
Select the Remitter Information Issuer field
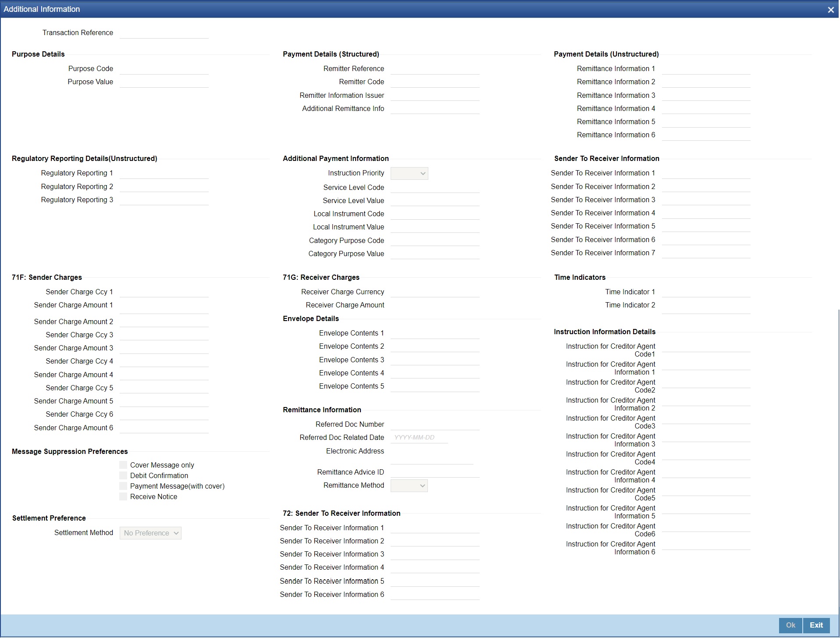(x=435, y=95)
